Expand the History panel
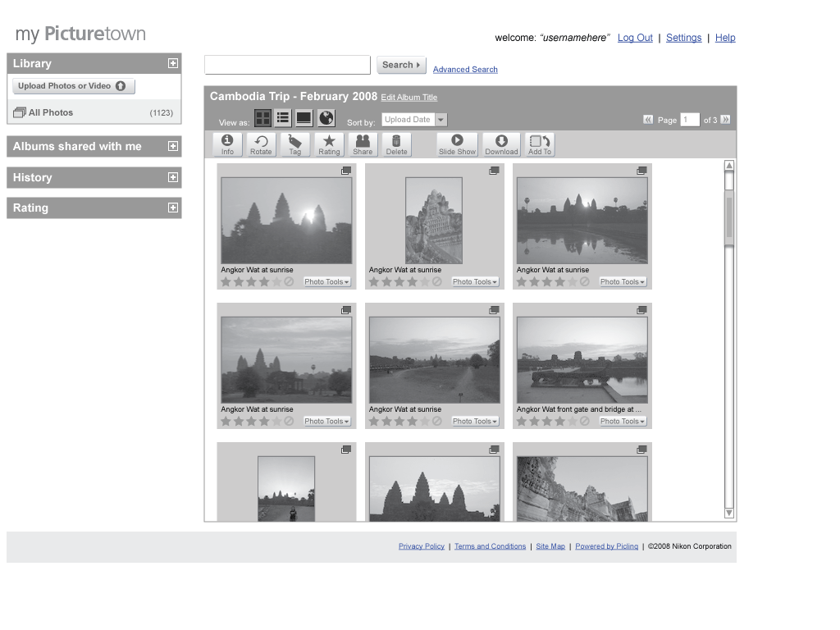840x630 pixels. point(173,177)
